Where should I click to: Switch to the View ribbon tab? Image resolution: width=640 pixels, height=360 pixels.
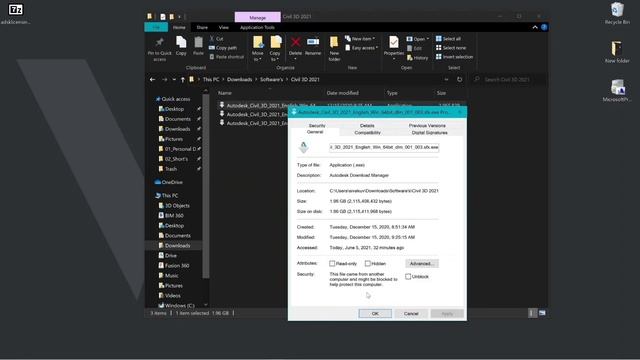(224, 27)
